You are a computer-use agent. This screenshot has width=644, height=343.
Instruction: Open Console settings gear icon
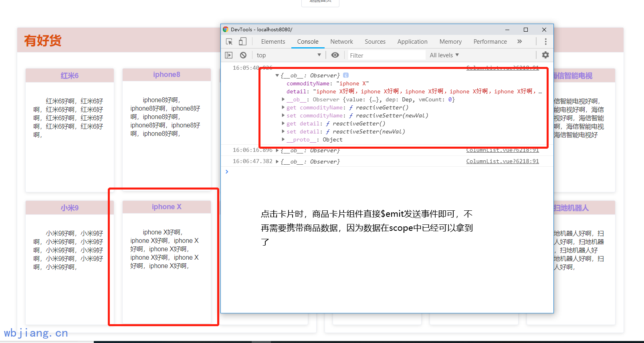545,55
